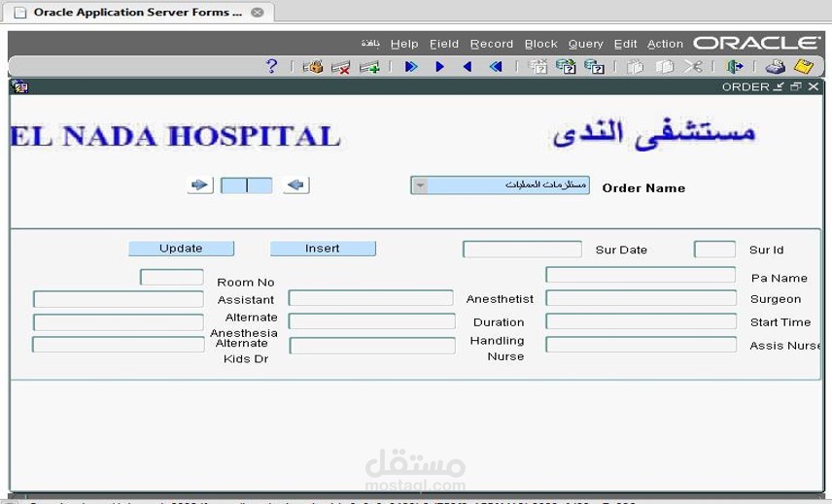This screenshot has height=504, width=832.
Task: Click into the Duration field
Action: click(x=372, y=321)
